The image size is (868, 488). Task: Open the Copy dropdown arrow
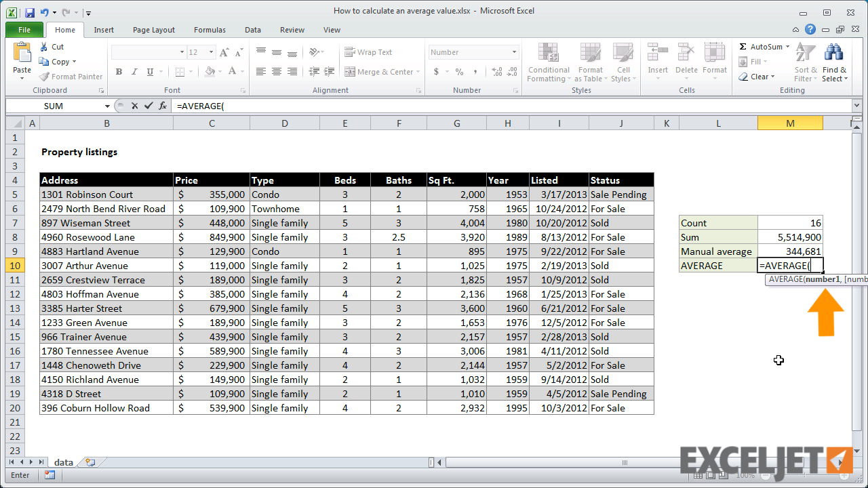[x=75, y=62]
